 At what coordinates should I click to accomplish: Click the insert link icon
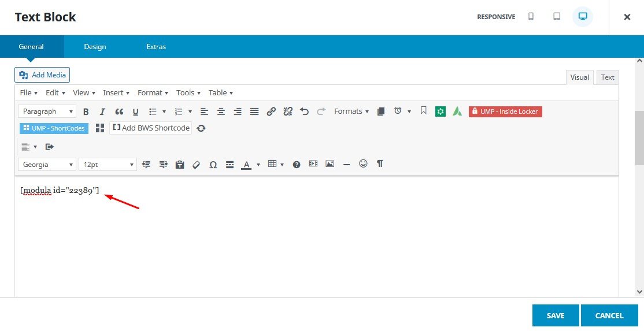271,111
